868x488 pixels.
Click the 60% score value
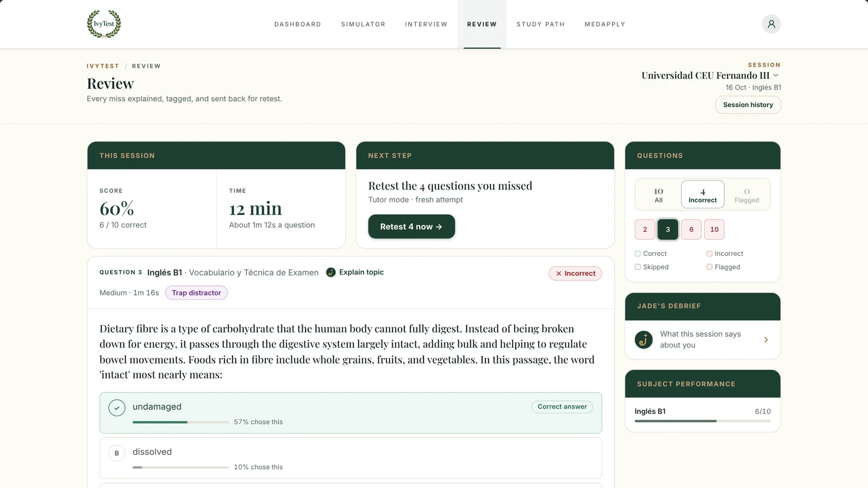pos(117,209)
